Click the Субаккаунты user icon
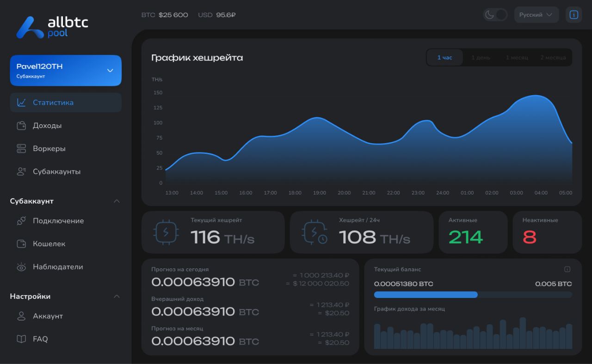Image resolution: width=592 pixels, height=364 pixels. (21, 171)
